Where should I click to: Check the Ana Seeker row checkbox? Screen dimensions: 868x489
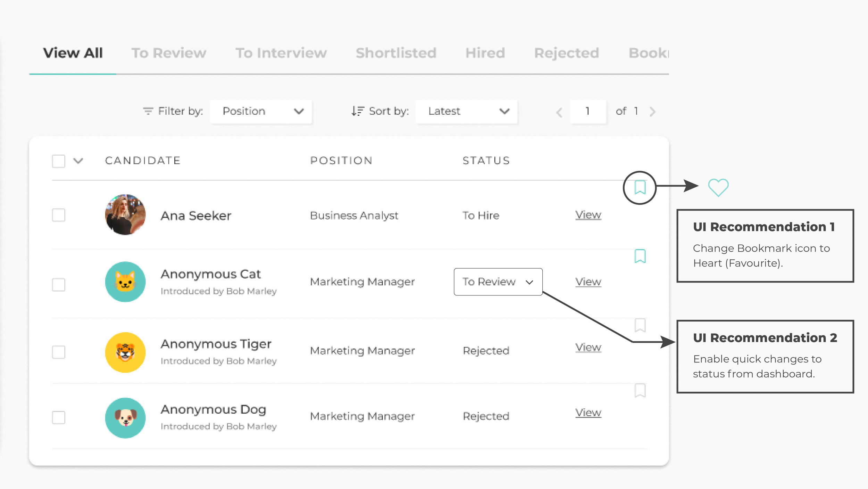(x=59, y=215)
